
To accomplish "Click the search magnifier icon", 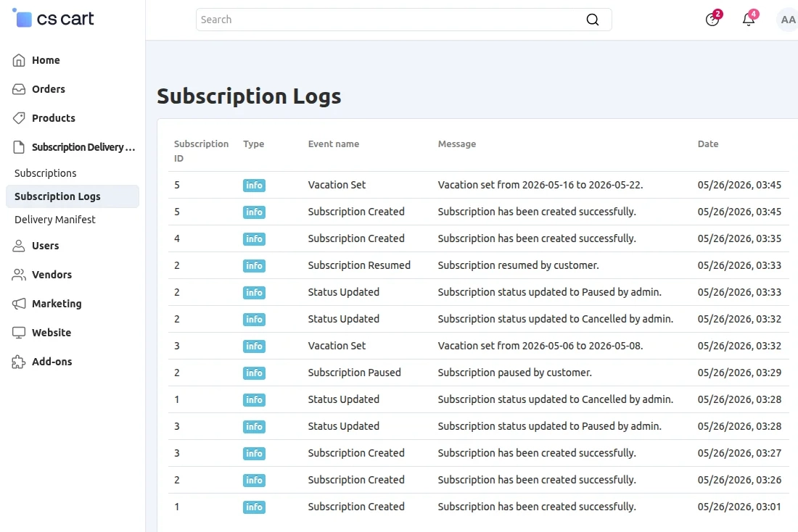I will tap(593, 20).
